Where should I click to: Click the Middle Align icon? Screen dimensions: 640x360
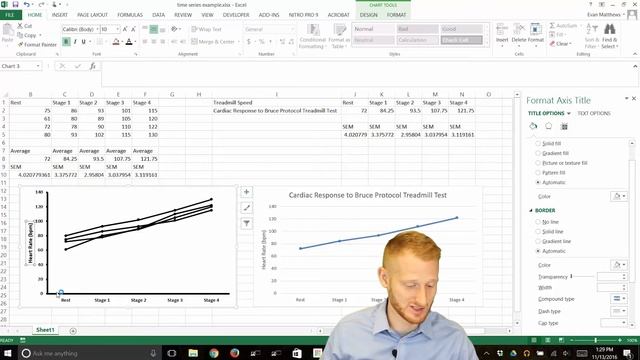153,29
